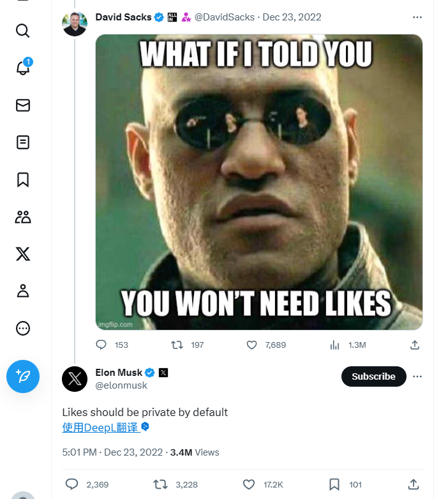Open Lists icon in sidebar
The image size is (448, 499).
click(23, 142)
